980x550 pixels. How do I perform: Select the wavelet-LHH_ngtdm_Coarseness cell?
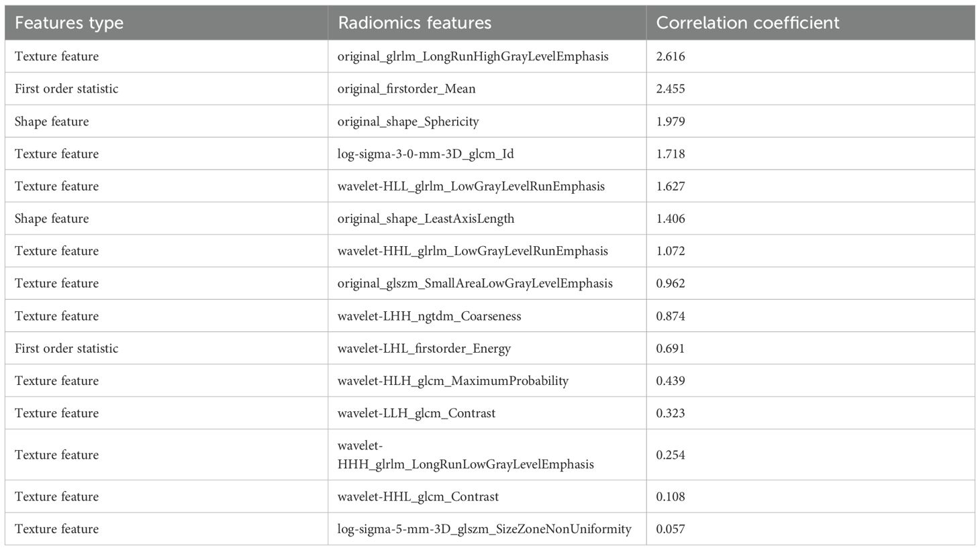pos(429,316)
